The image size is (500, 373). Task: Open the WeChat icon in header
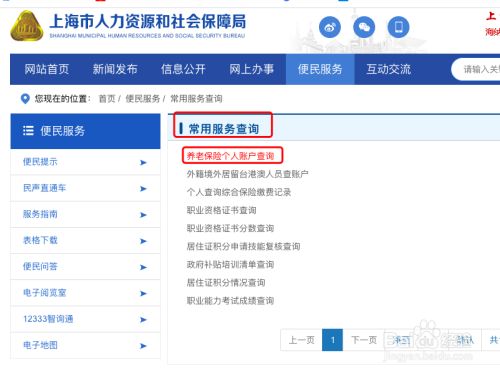pyautogui.click(x=364, y=27)
